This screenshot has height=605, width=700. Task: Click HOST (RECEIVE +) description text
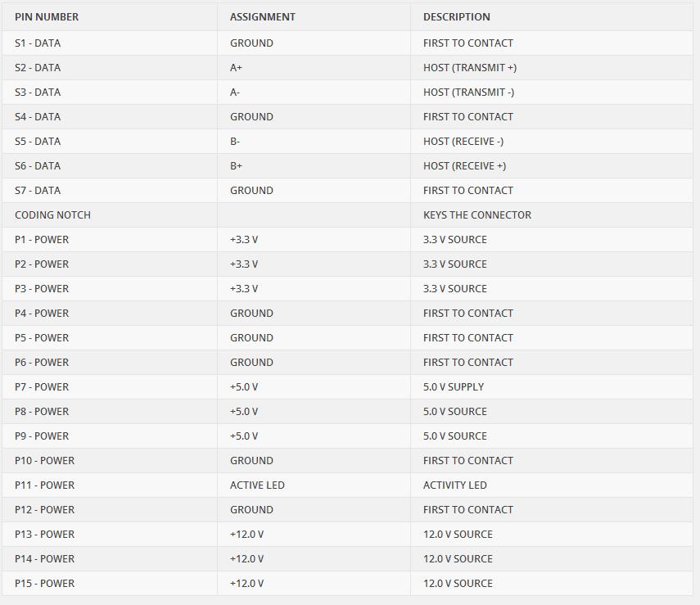point(464,166)
